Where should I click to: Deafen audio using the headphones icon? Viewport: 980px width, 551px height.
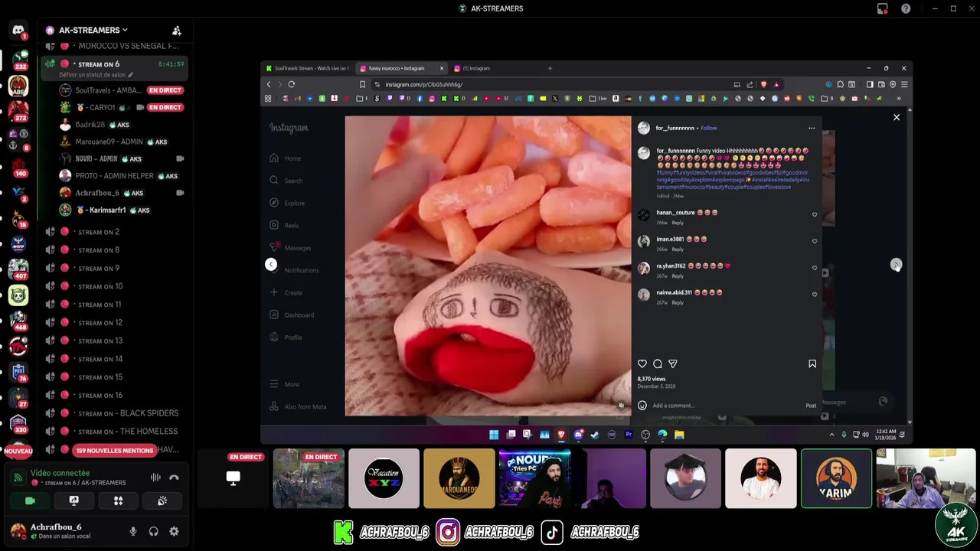point(154,531)
